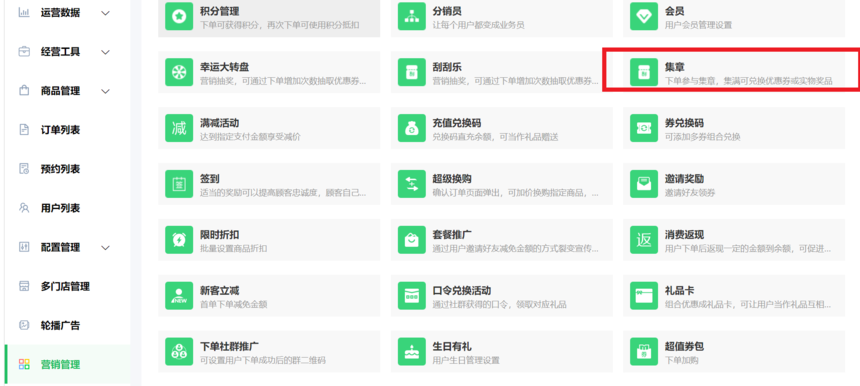Click the 幸运大转盘 wheel icon
This screenshot has height=386, width=860.
point(179,72)
